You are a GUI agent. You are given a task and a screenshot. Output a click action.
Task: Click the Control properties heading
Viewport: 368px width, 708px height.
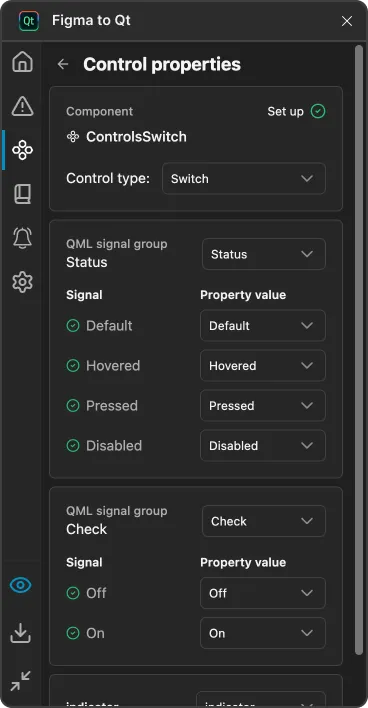[x=162, y=64]
